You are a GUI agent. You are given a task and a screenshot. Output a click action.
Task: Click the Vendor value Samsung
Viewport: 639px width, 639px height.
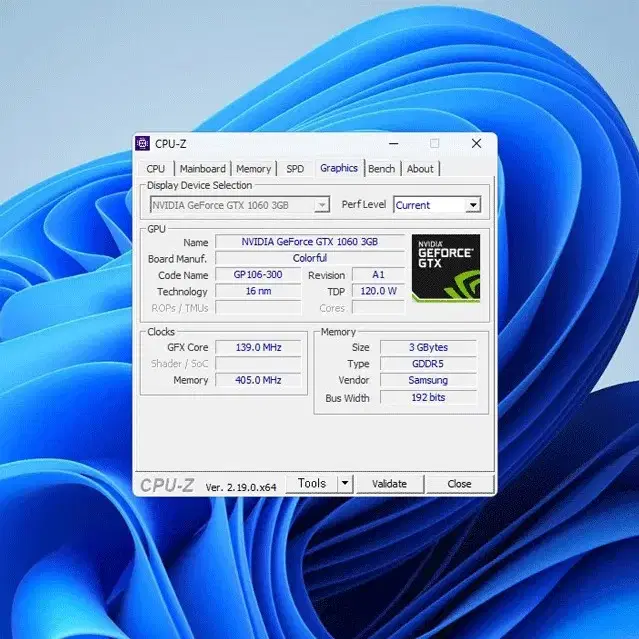pyautogui.click(x=428, y=380)
